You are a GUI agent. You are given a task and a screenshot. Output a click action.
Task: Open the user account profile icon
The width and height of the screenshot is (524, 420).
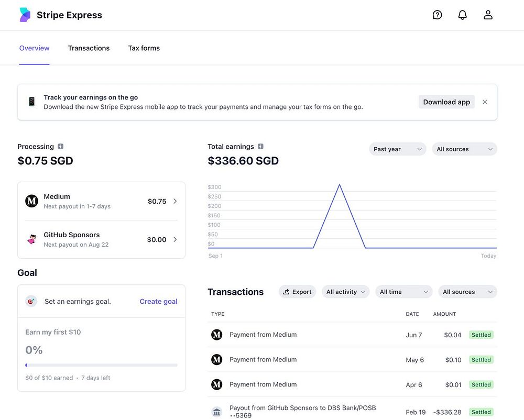pyautogui.click(x=488, y=15)
